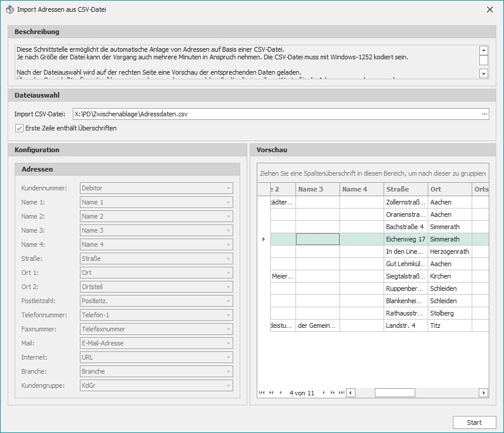Click the previous page double-arrow icon
This screenshot has height=433, width=504.
271,392
